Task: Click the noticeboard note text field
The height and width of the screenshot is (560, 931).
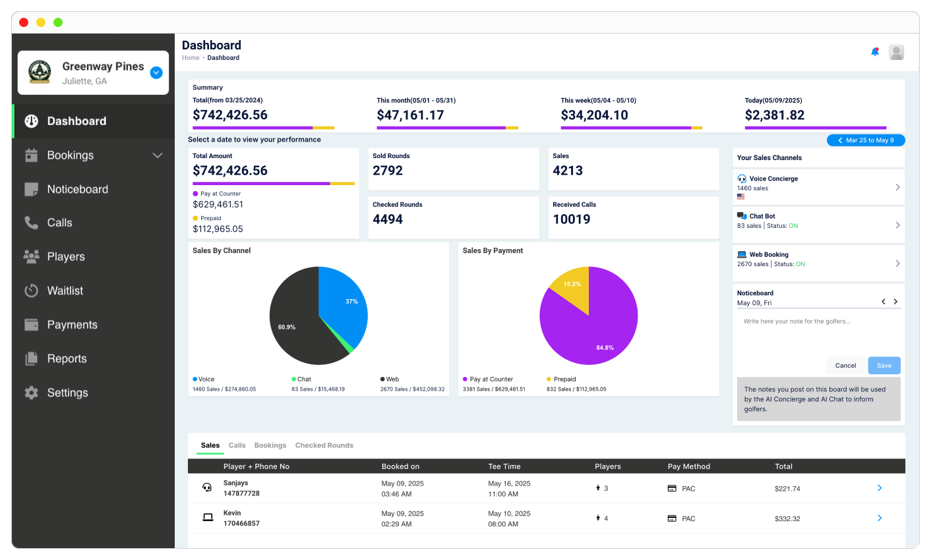Action: pyautogui.click(x=818, y=336)
